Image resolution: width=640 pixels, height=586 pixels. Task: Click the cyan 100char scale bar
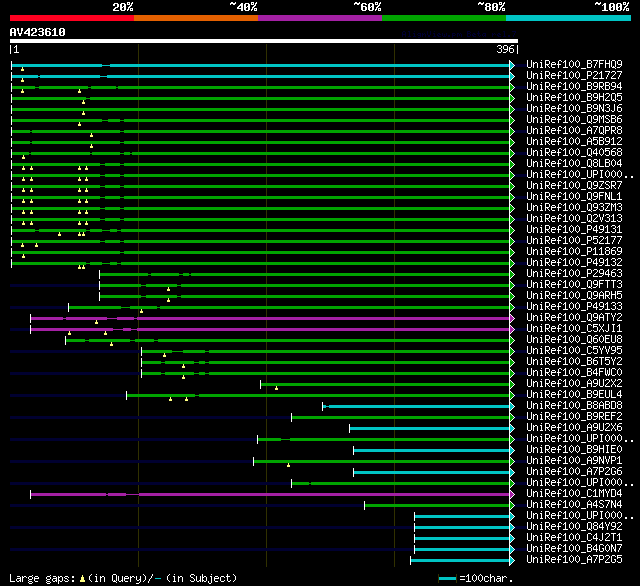[x=447, y=578]
